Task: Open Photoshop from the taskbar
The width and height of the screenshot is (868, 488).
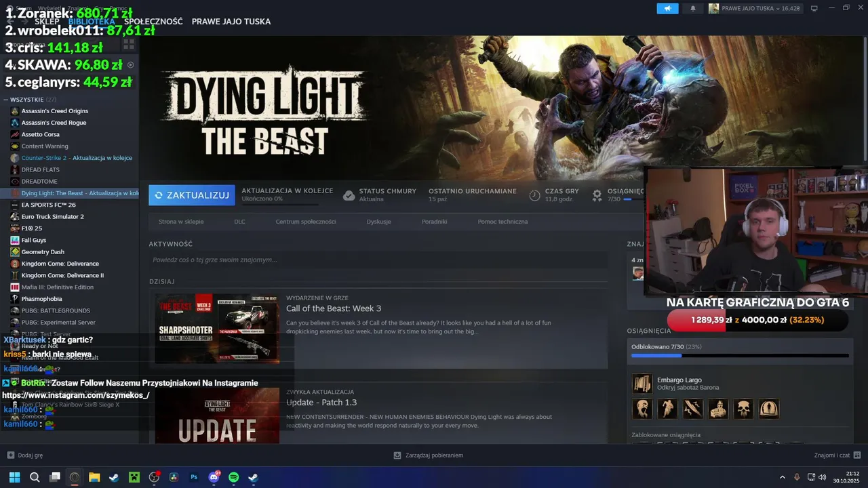Action: click(x=194, y=477)
